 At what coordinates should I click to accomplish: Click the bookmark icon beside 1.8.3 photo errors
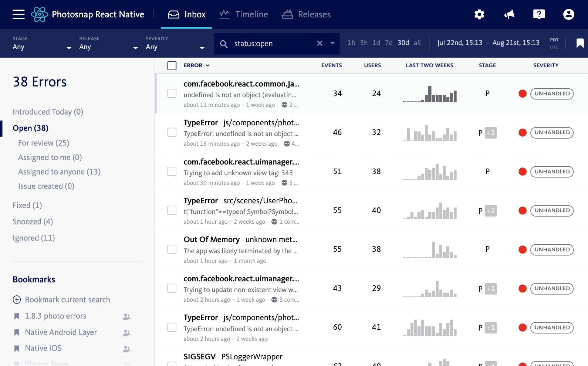pos(17,316)
